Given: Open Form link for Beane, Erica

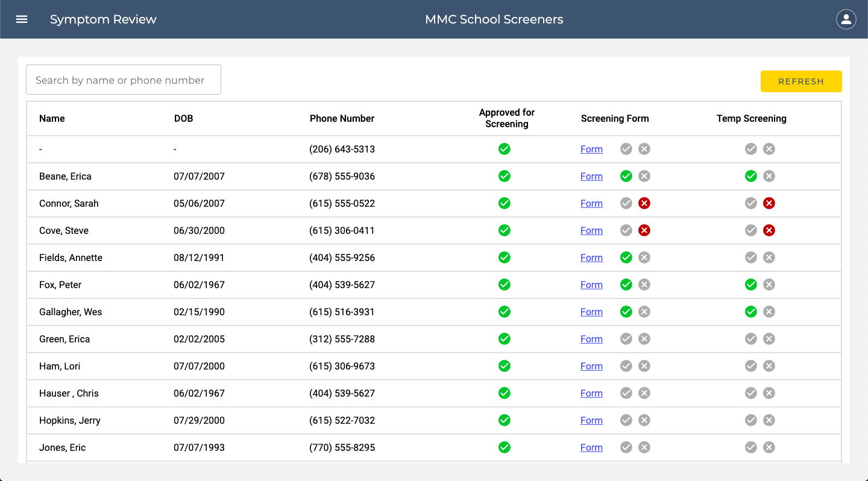Looking at the screenshot, I should click(x=591, y=176).
